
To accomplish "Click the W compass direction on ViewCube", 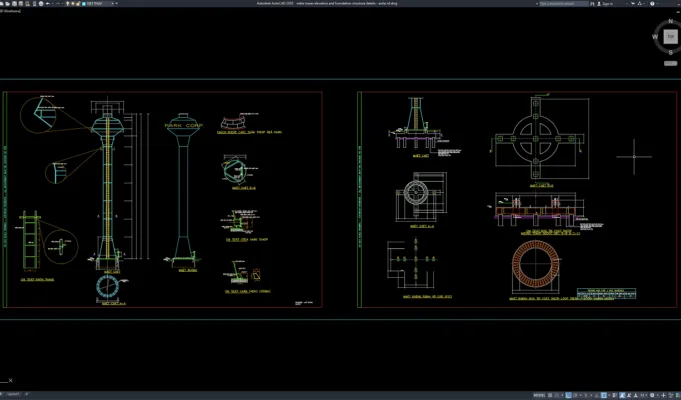I will (655, 37).
